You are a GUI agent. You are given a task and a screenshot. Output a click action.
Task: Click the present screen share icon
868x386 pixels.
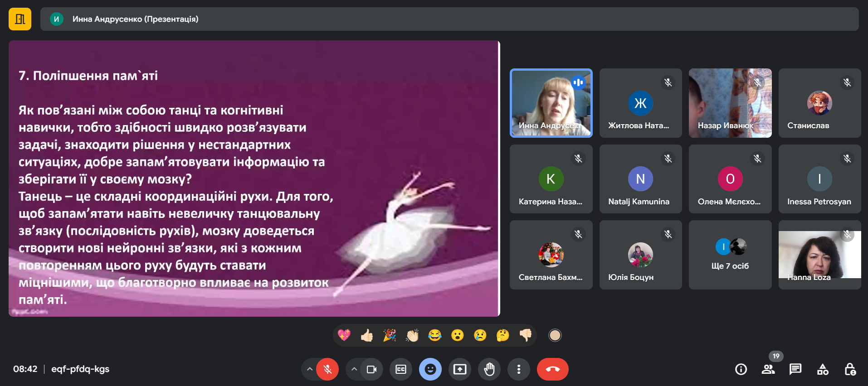pyautogui.click(x=459, y=369)
